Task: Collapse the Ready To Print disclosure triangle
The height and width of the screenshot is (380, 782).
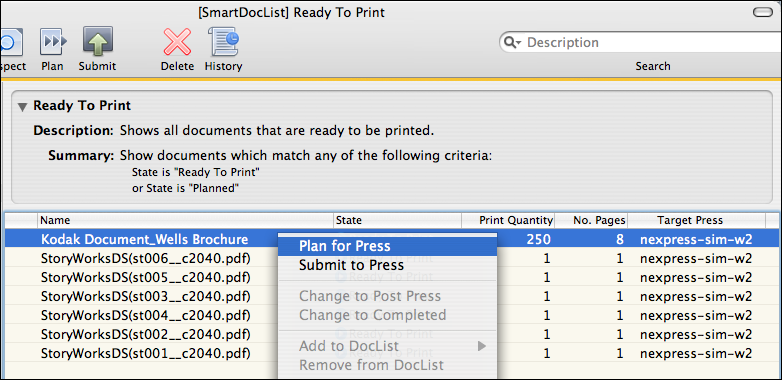Action: click(22, 106)
